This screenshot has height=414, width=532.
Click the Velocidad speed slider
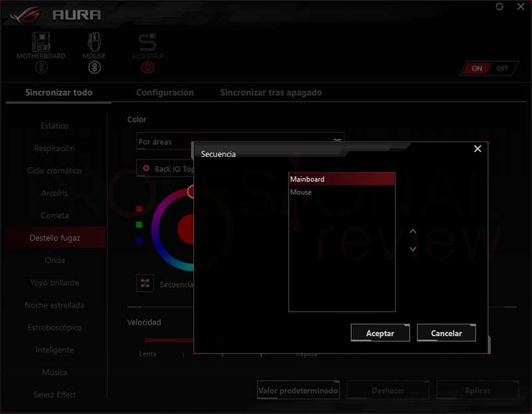pyautogui.click(x=169, y=340)
